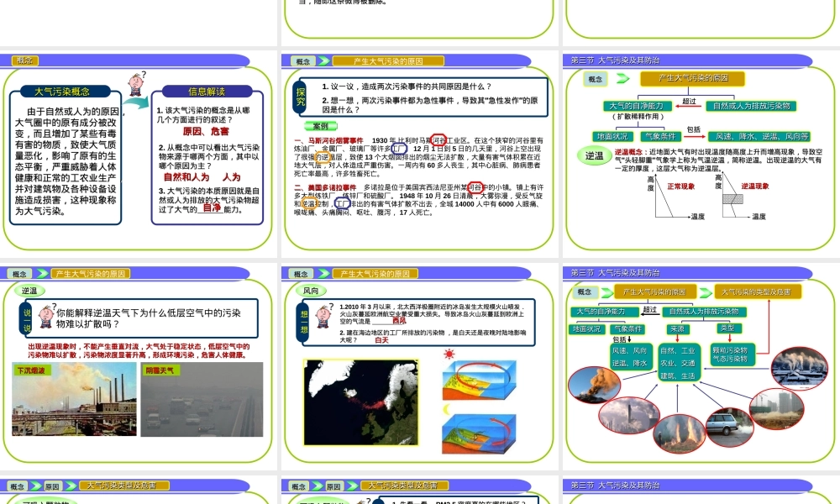Click the cartoon figure in the 说一说 box

tap(46, 317)
